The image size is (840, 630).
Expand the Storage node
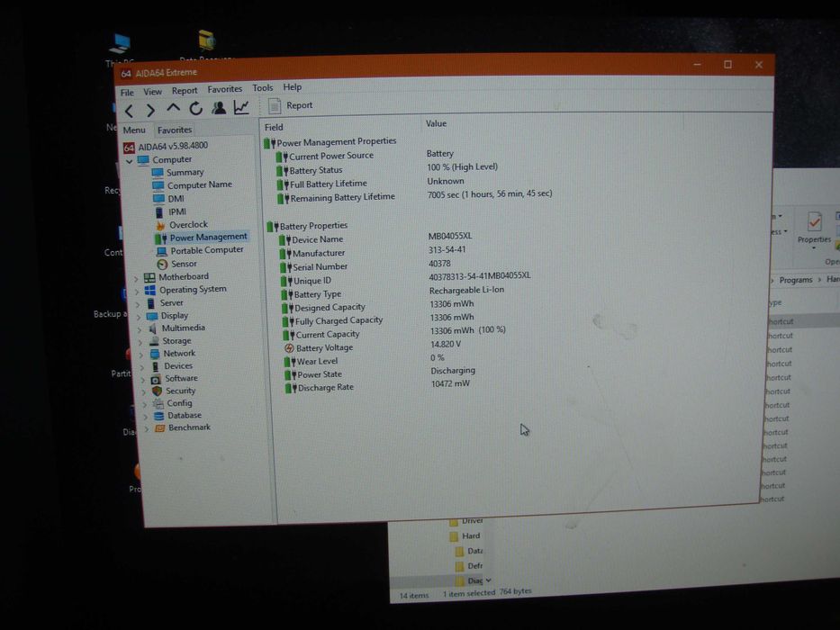[x=140, y=342]
